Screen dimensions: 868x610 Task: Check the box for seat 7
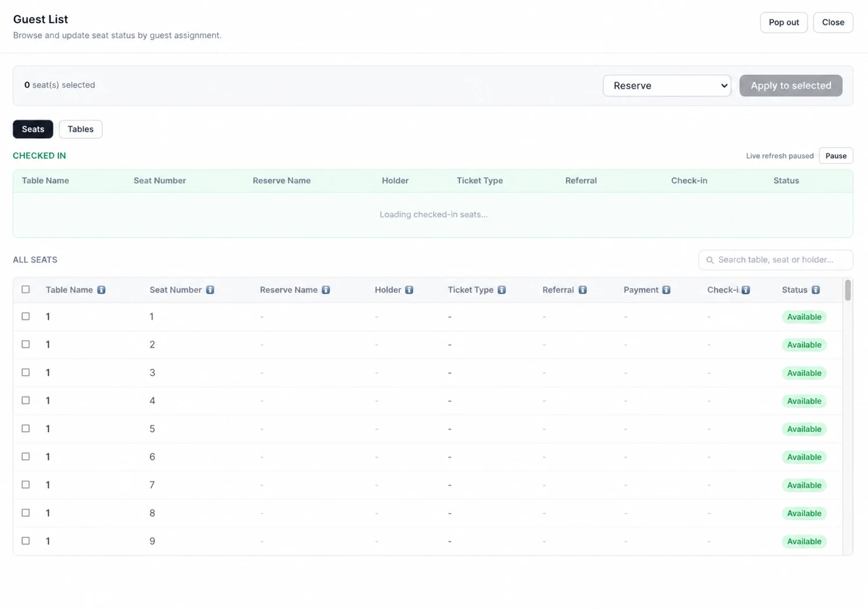[x=26, y=485]
